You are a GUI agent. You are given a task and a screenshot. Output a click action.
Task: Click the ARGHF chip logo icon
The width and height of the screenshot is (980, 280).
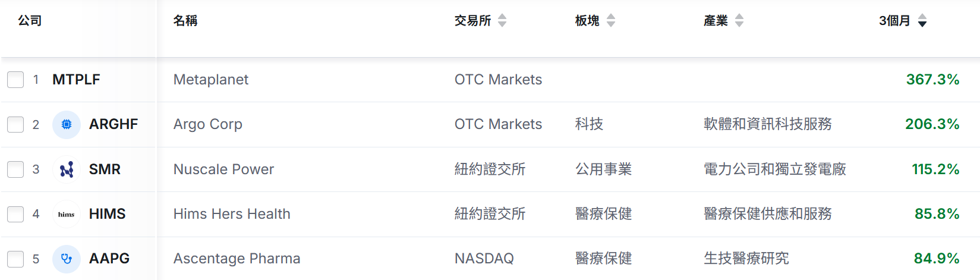(x=67, y=124)
